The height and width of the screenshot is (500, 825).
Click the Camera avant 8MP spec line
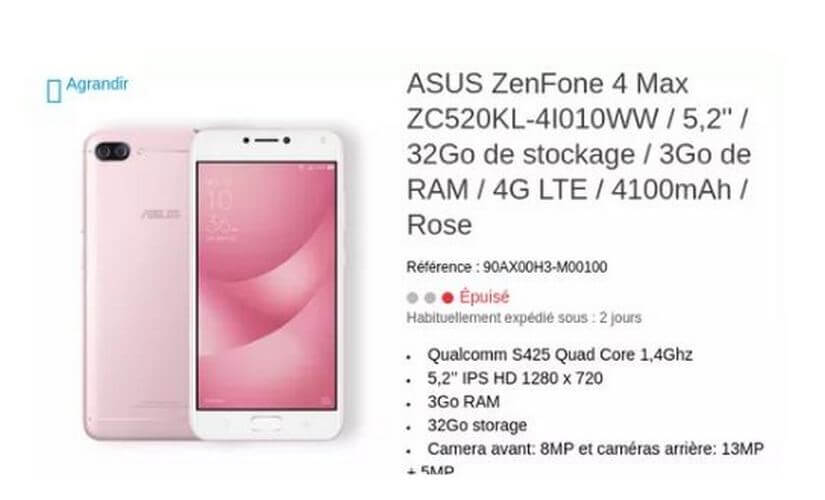pos(596,449)
